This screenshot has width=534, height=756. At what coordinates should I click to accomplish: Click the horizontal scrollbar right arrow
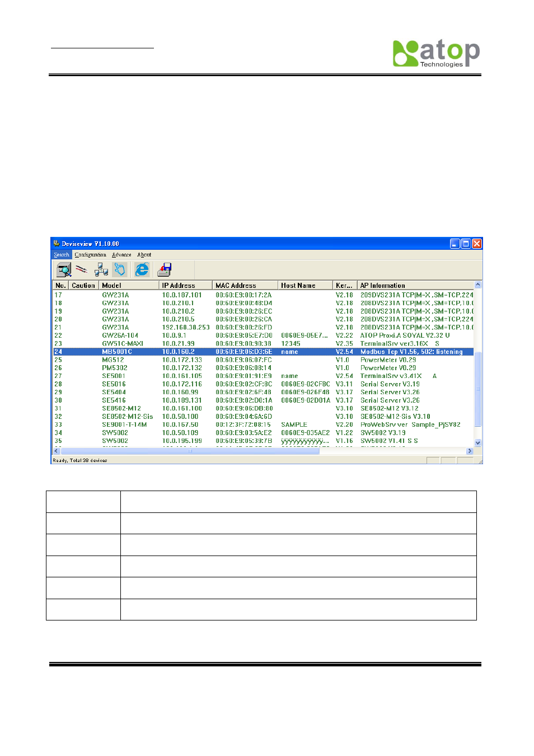click(x=470, y=451)
